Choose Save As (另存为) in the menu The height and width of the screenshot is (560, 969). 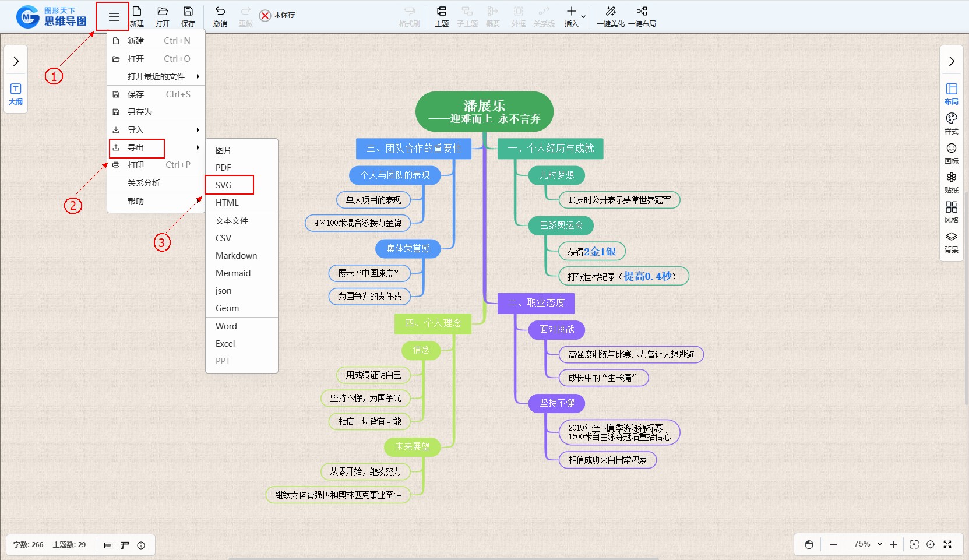pyautogui.click(x=140, y=112)
